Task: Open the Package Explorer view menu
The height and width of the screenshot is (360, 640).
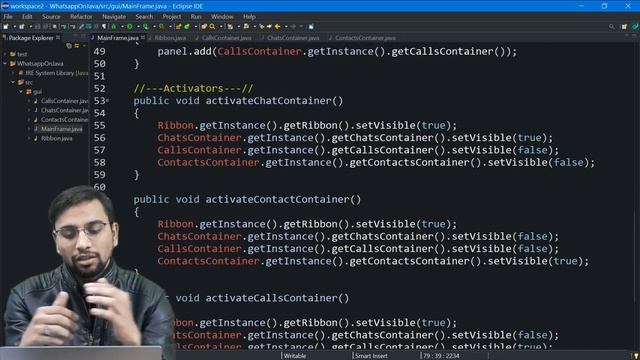Action: (84, 46)
